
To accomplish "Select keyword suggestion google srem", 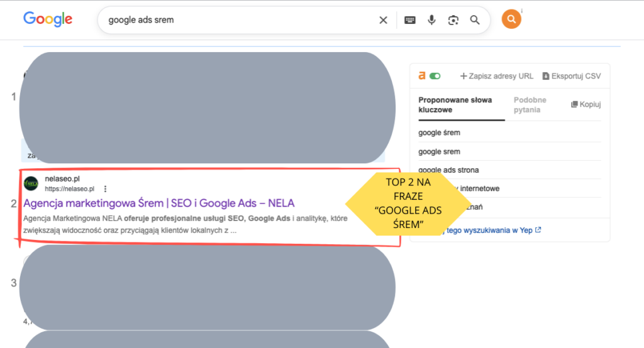I will click(x=439, y=151).
